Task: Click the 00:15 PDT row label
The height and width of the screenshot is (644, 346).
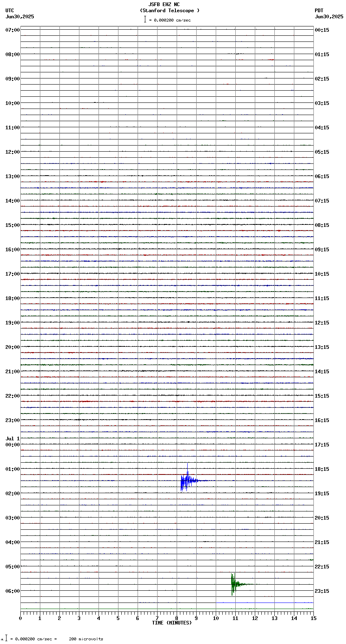Action: point(322,30)
